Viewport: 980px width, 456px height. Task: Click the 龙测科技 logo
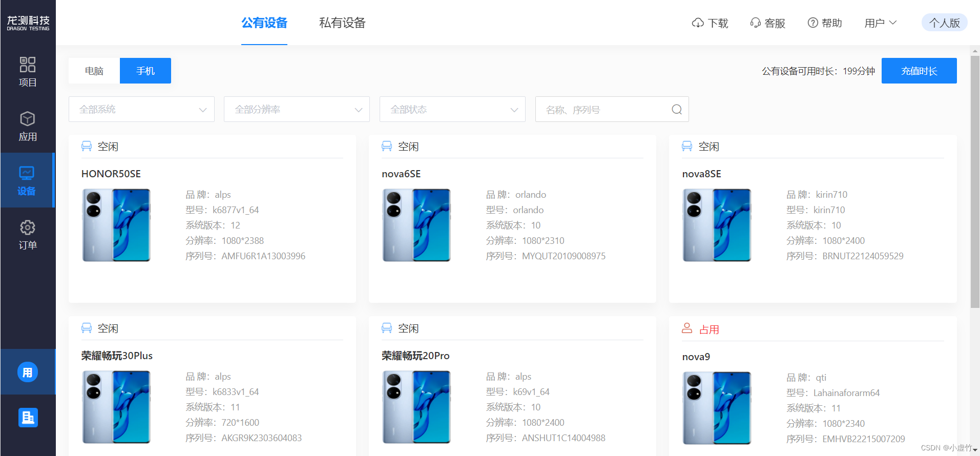[28, 23]
